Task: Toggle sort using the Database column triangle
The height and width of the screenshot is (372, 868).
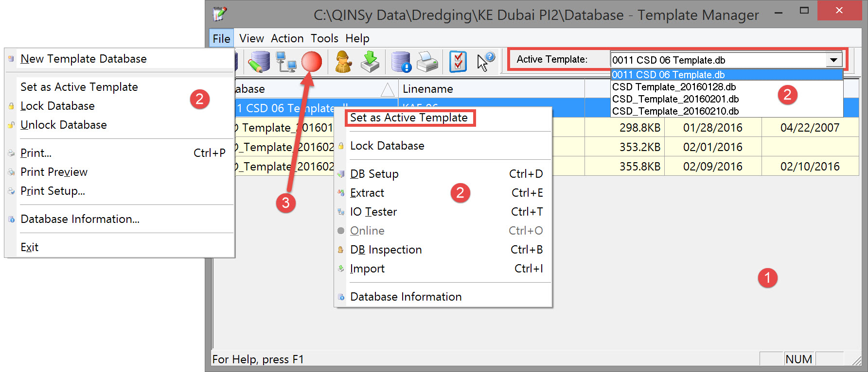Action: [388, 89]
